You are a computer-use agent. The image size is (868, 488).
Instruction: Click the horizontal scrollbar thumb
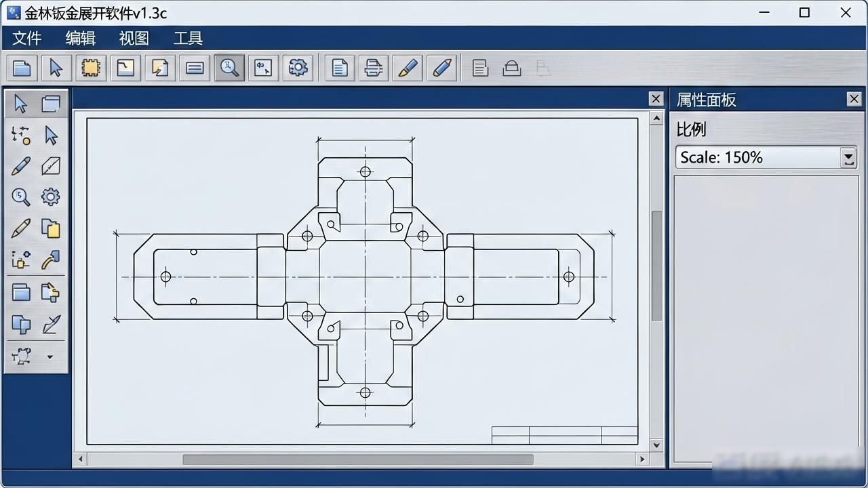pos(358,460)
